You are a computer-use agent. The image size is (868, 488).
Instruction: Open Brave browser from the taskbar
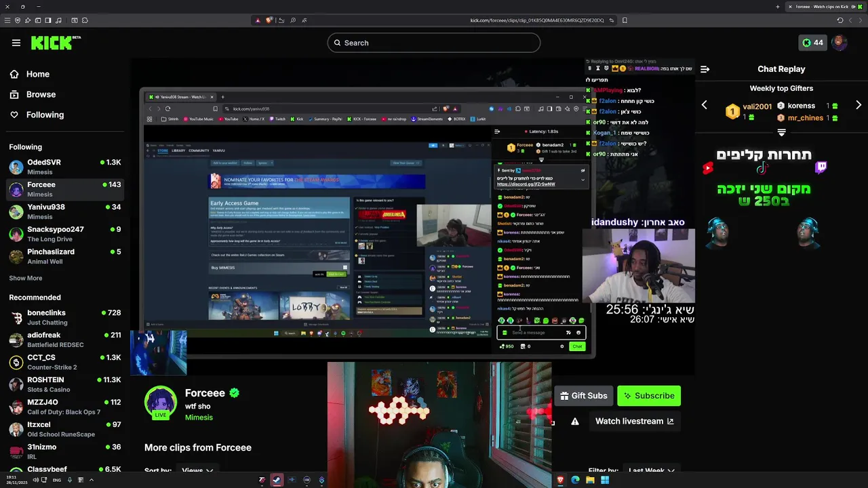pos(560,480)
